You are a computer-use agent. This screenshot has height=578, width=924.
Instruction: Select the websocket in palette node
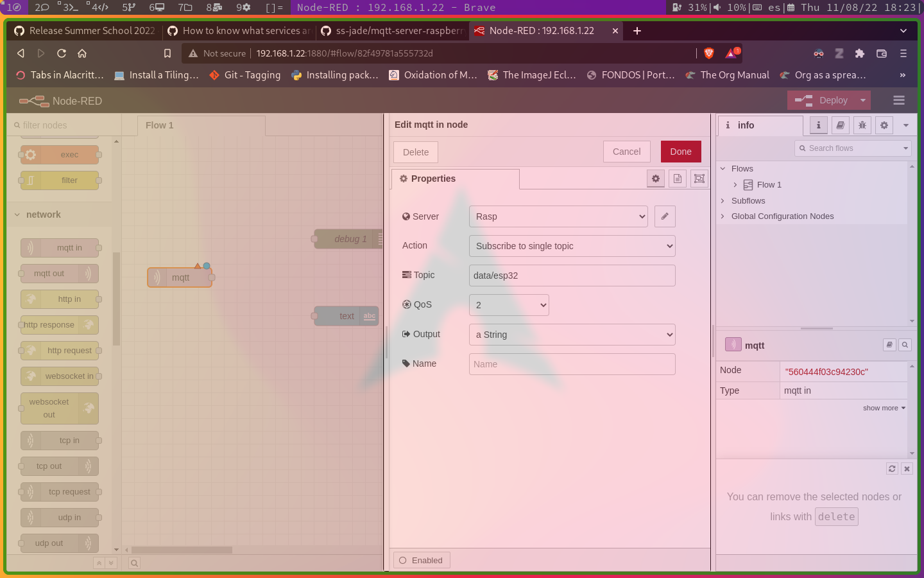pyautogui.click(x=60, y=376)
